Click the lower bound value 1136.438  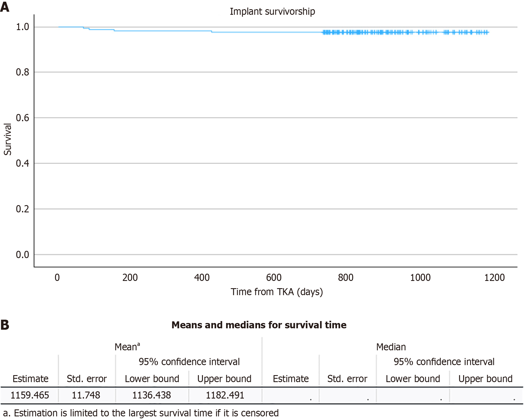coord(151,395)
